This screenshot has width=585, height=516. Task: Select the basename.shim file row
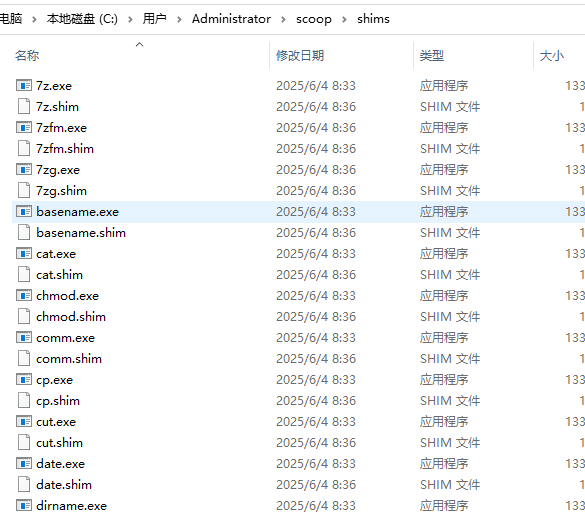(x=298, y=233)
